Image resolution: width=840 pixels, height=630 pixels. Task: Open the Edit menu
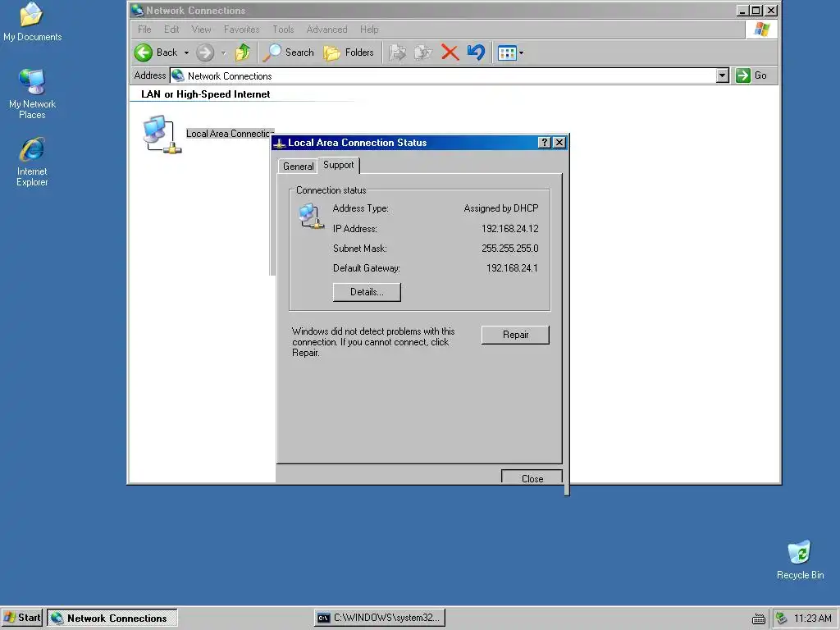click(171, 30)
